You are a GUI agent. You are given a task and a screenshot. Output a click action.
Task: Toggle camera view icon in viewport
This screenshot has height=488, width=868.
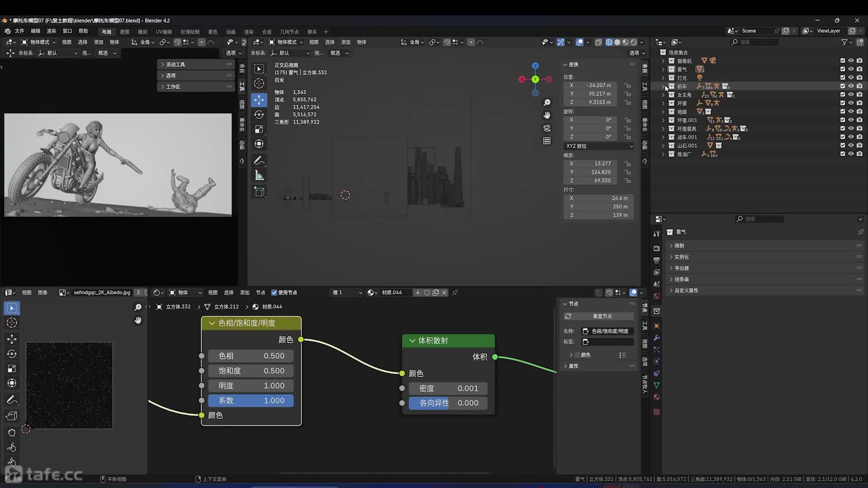pyautogui.click(x=547, y=128)
